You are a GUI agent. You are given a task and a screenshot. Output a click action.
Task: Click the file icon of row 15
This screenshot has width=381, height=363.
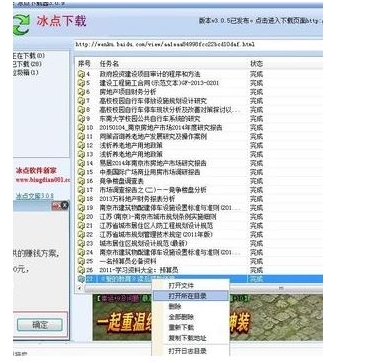tap(81, 172)
